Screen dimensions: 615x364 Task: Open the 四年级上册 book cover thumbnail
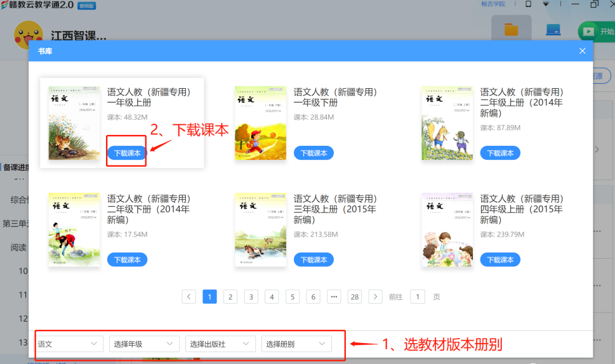(447, 230)
